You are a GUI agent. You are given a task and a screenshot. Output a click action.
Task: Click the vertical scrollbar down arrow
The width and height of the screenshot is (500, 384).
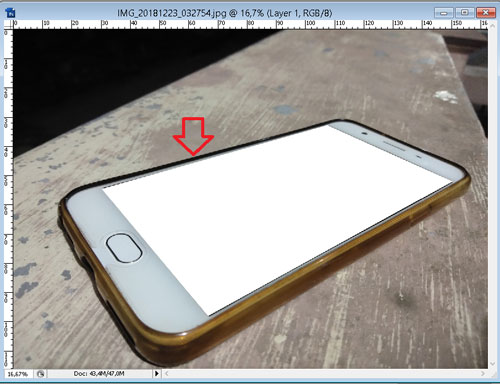click(x=493, y=364)
